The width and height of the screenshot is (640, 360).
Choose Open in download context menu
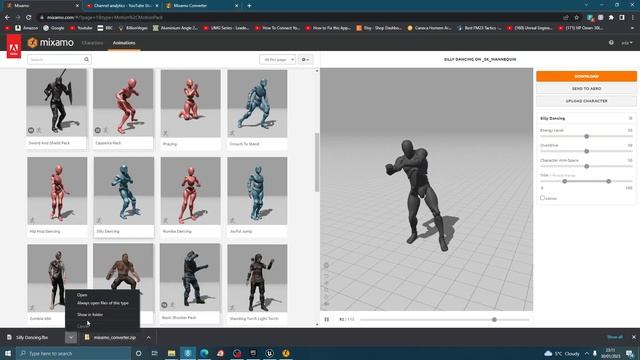[x=82, y=295]
